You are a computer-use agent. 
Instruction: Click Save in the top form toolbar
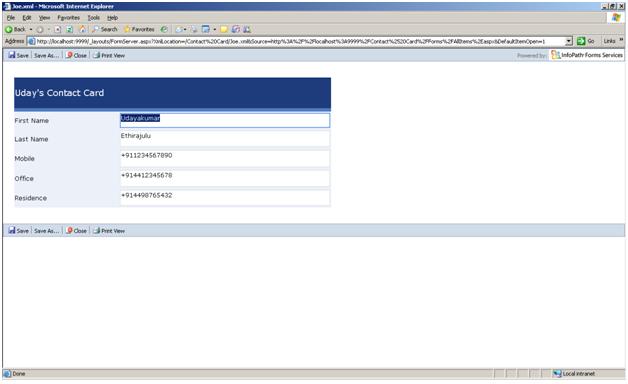click(18, 55)
